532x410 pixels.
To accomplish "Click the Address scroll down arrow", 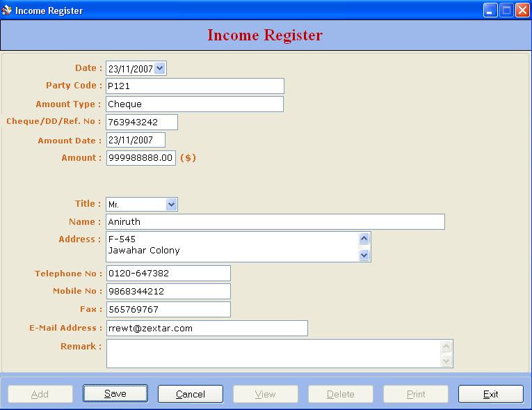I will click(x=364, y=255).
